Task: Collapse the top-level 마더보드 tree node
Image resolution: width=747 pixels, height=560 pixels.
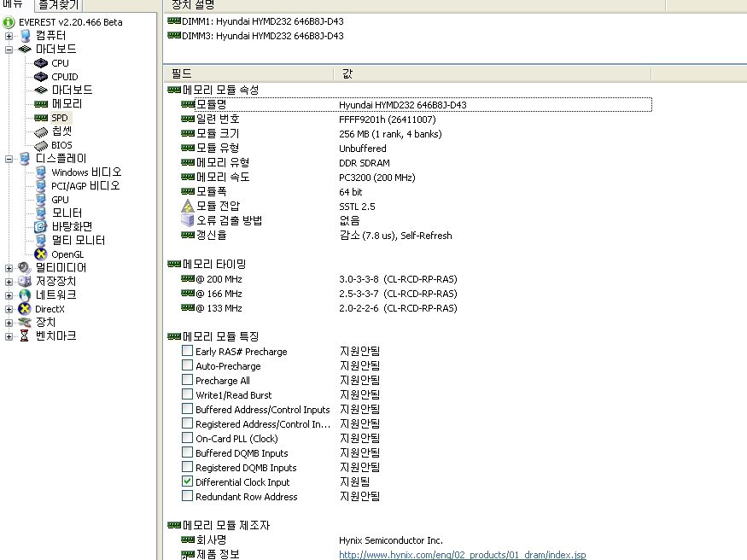Action: 9,50
